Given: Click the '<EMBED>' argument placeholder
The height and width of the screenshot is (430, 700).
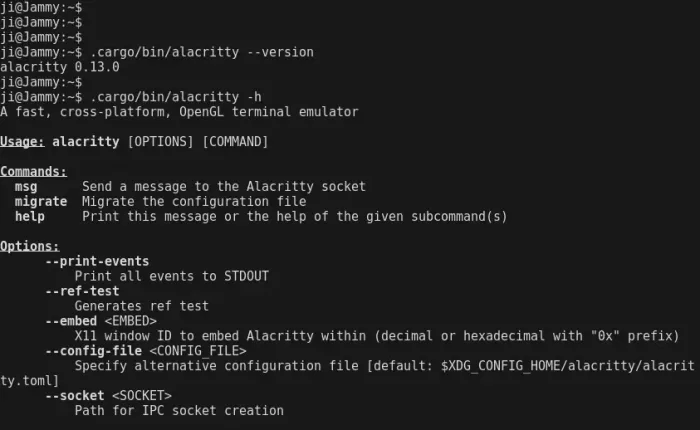Looking at the screenshot, I should coord(131,321).
